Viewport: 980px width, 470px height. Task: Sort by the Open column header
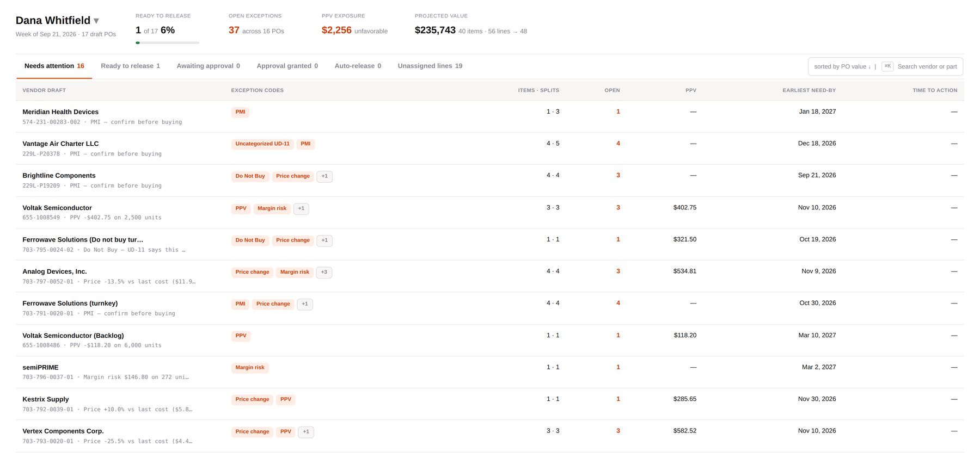tap(612, 90)
